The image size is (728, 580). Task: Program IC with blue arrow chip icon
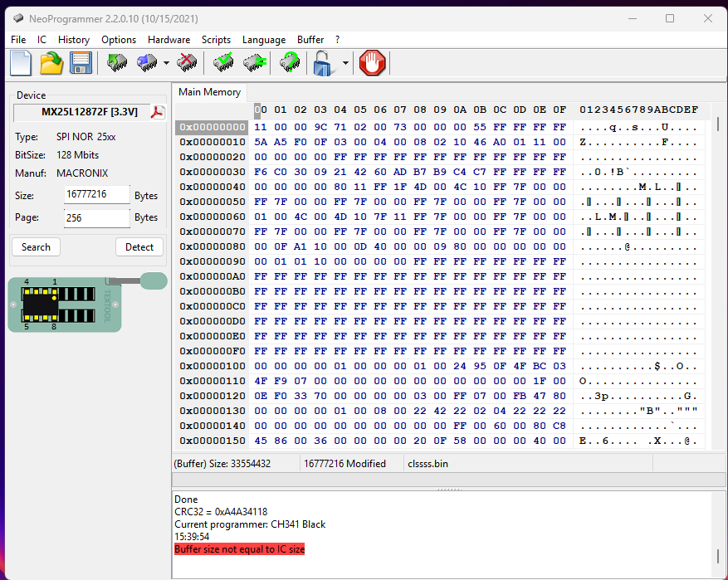point(147,62)
